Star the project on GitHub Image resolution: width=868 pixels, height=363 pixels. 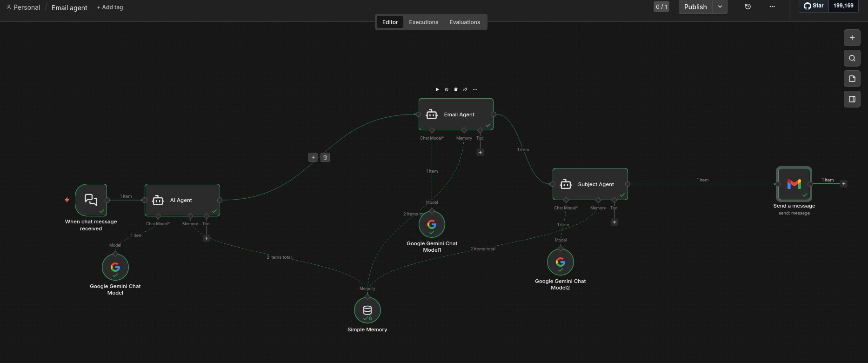click(814, 6)
